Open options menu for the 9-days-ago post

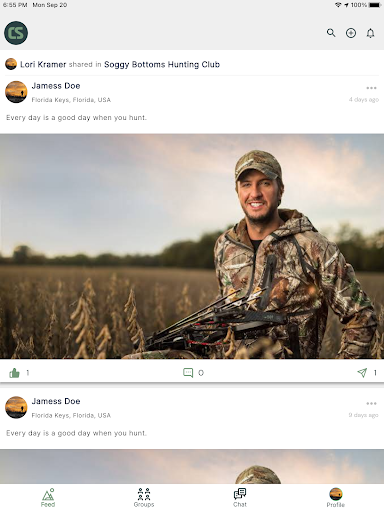point(371,403)
